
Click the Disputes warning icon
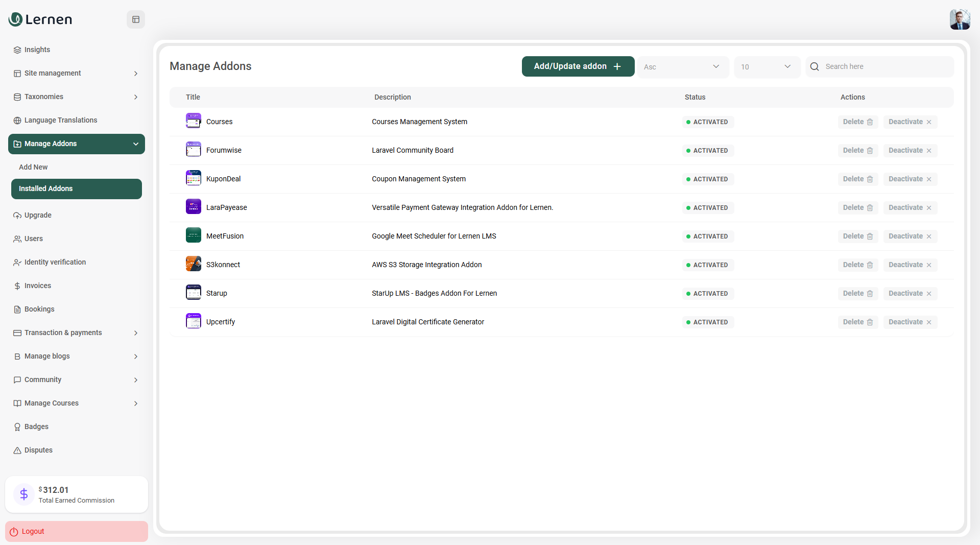(x=17, y=450)
